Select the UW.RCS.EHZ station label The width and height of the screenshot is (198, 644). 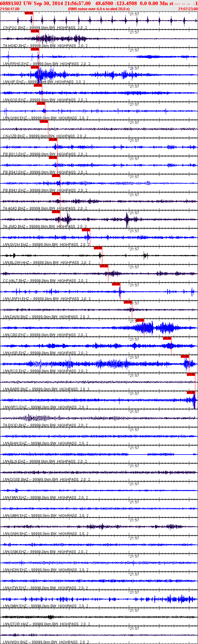pos(45,371)
